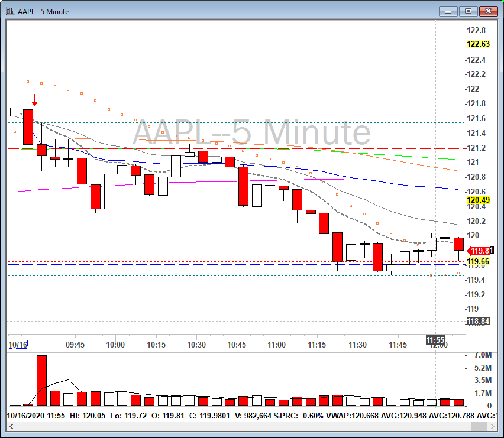Minimize the AAPL chart window

click(x=448, y=11)
